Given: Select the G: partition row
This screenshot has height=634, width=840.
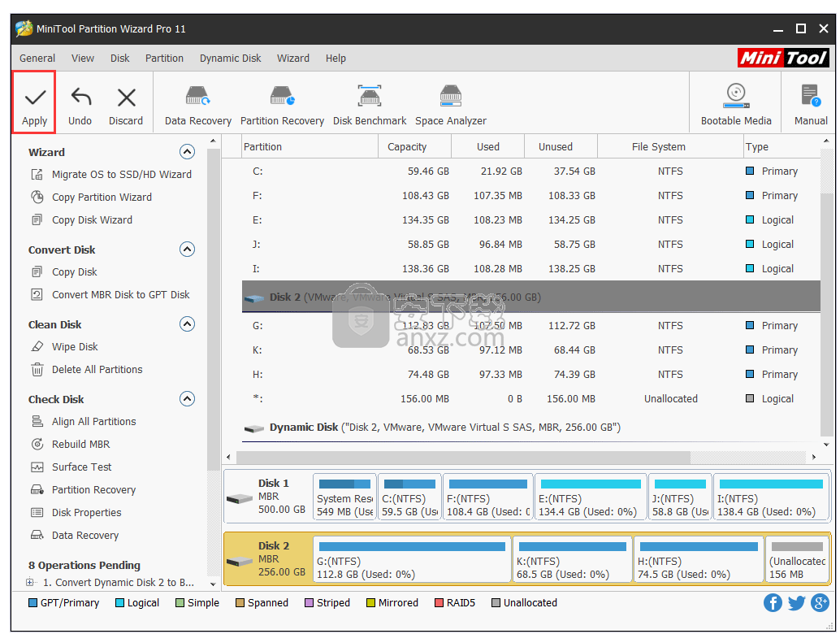Looking at the screenshot, I should (530, 325).
